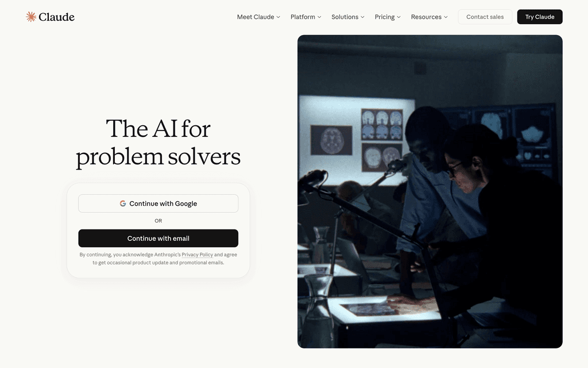This screenshot has height=368, width=588.
Task: Choose Continue with email
Action: pyautogui.click(x=158, y=239)
